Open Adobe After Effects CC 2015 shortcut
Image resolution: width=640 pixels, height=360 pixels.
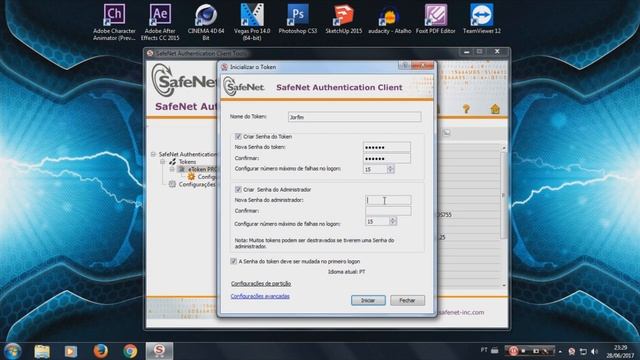coord(160,22)
